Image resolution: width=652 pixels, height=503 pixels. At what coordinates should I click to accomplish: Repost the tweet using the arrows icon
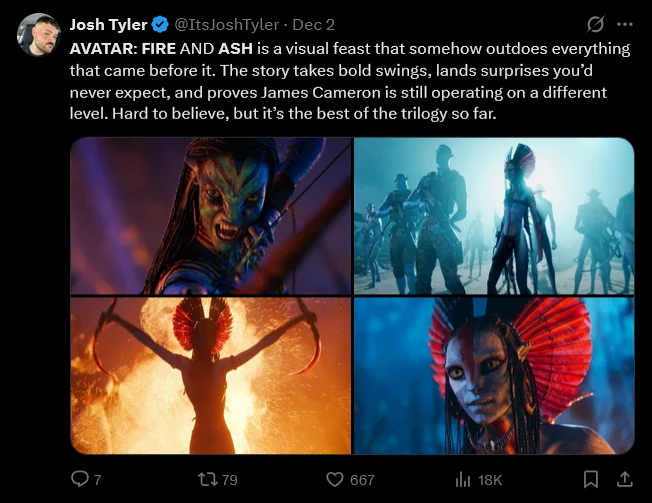(207, 480)
